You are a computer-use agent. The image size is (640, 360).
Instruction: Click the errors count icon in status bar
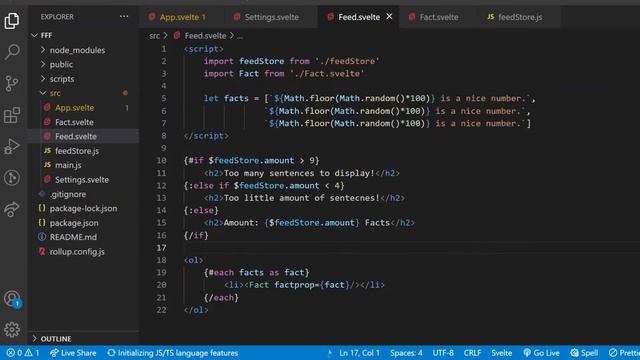(14, 353)
